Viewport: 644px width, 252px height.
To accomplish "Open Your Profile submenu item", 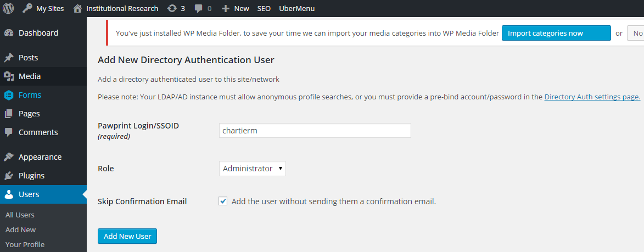I will tap(25, 245).
